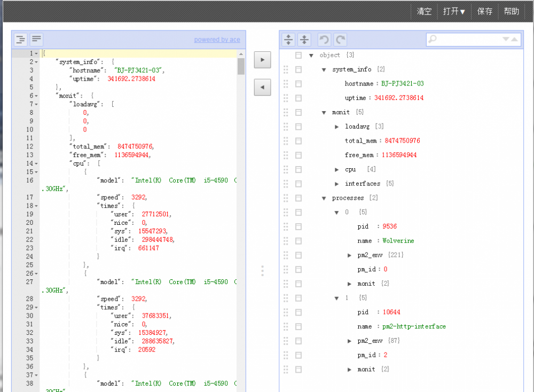Check the box beside the monit node
This screenshot has height=392, width=534.
[298, 112]
